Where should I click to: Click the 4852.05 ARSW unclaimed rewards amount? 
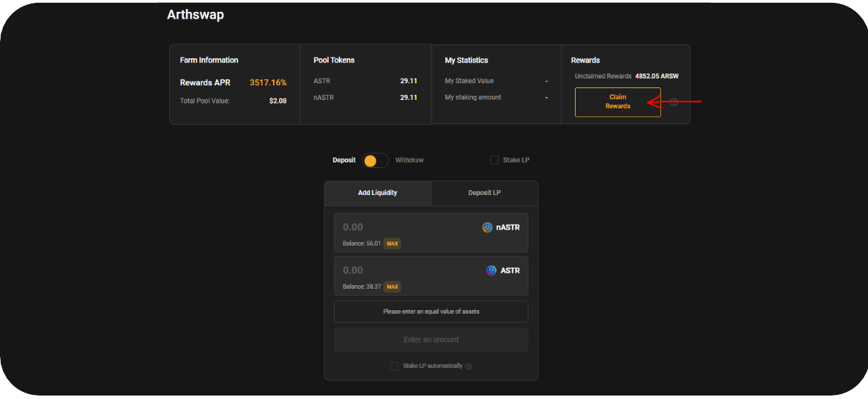click(656, 76)
